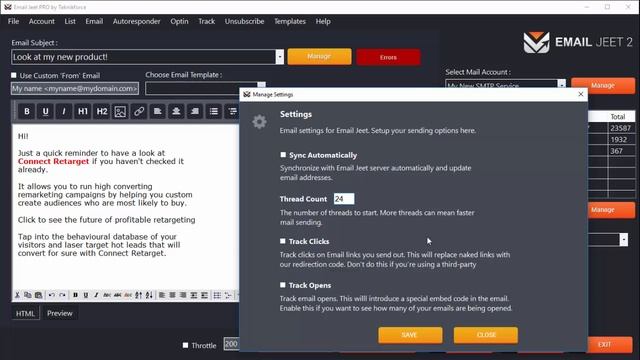
Task: Click the Email Jeet 2 logo
Action: pos(578,42)
